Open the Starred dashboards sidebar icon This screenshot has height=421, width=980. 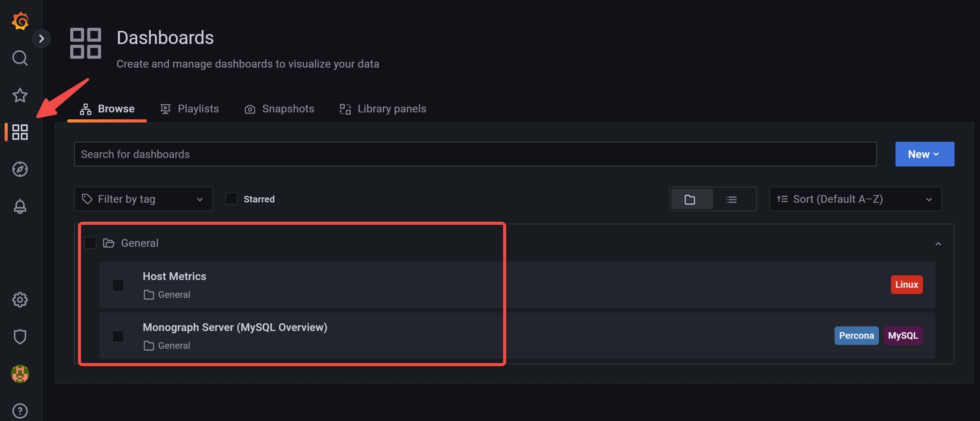tap(20, 95)
